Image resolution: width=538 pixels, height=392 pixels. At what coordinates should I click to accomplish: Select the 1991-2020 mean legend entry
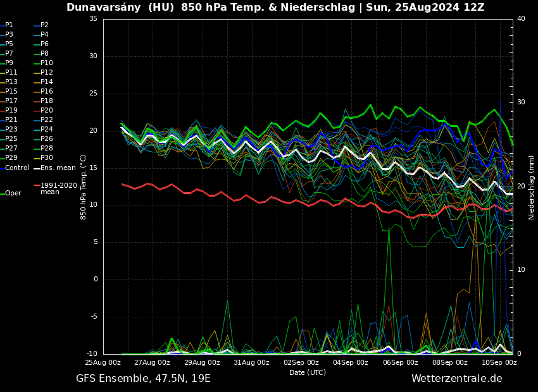click(x=58, y=188)
